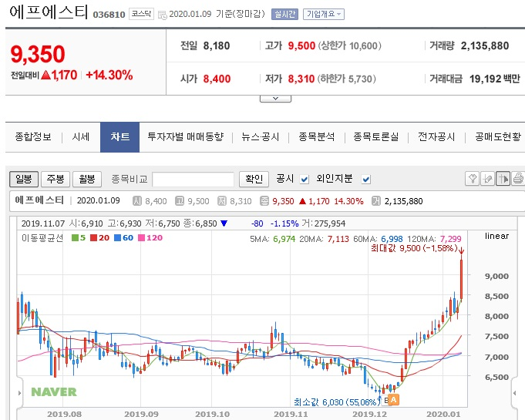Viewport: 525px width, 420px height.
Task: Select the 일봉 daily candle option
Action: tap(24, 179)
